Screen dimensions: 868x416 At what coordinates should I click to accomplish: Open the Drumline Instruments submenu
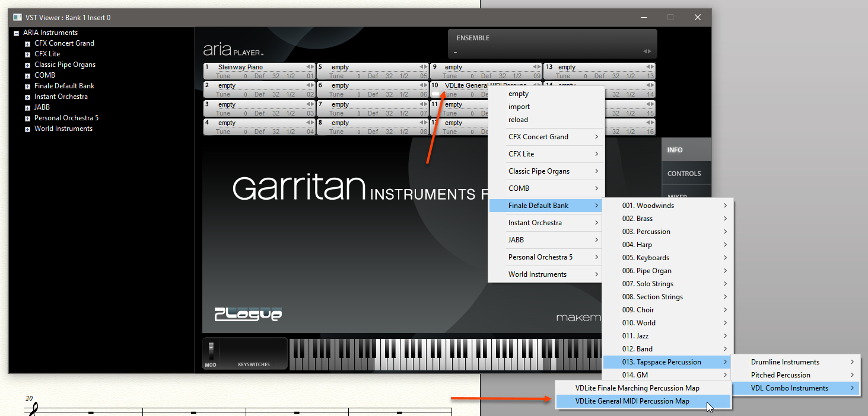click(x=785, y=362)
